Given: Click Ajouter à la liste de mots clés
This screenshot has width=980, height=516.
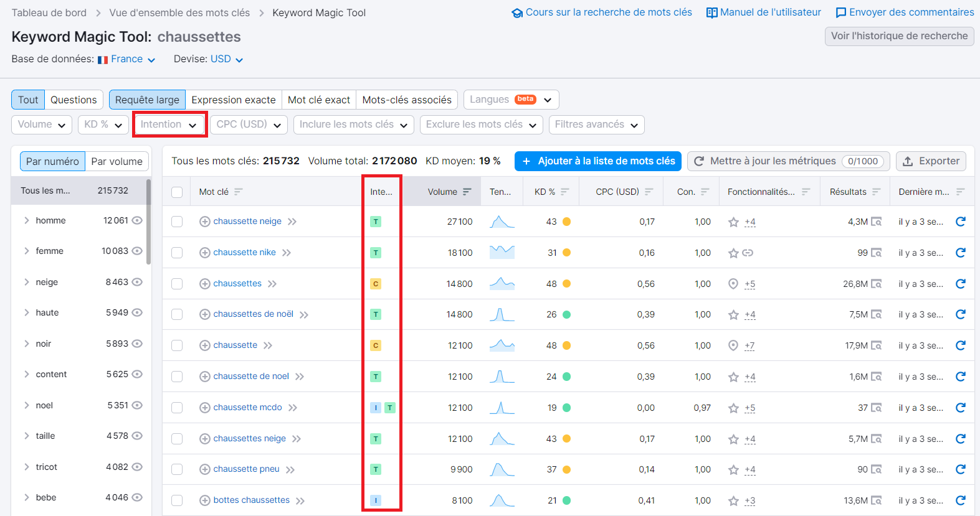Looking at the screenshot, I should (598, 161).
